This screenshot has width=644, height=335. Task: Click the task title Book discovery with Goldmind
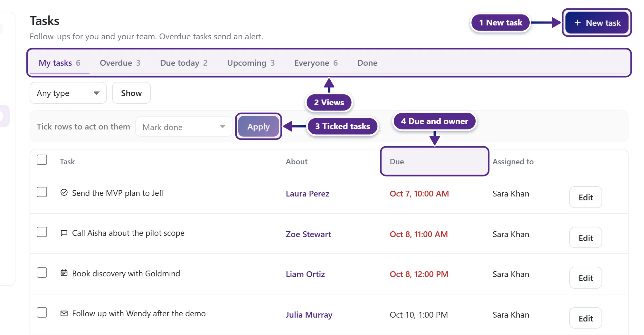point(126,273)
